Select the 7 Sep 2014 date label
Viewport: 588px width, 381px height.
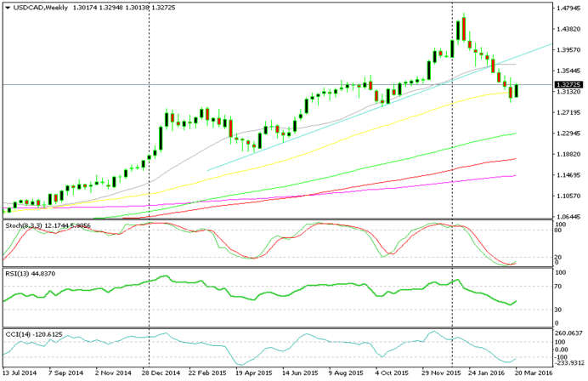click(66, 372)
